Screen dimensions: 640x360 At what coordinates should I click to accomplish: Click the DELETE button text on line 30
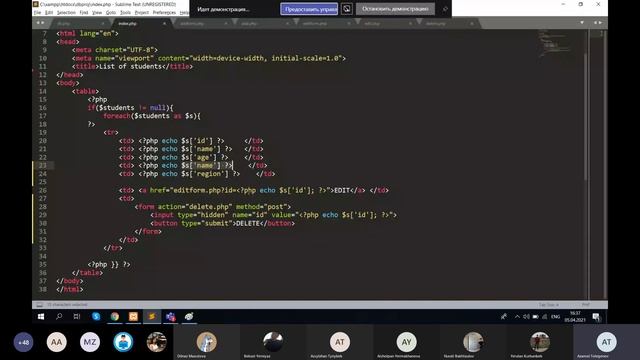[248, 223]
